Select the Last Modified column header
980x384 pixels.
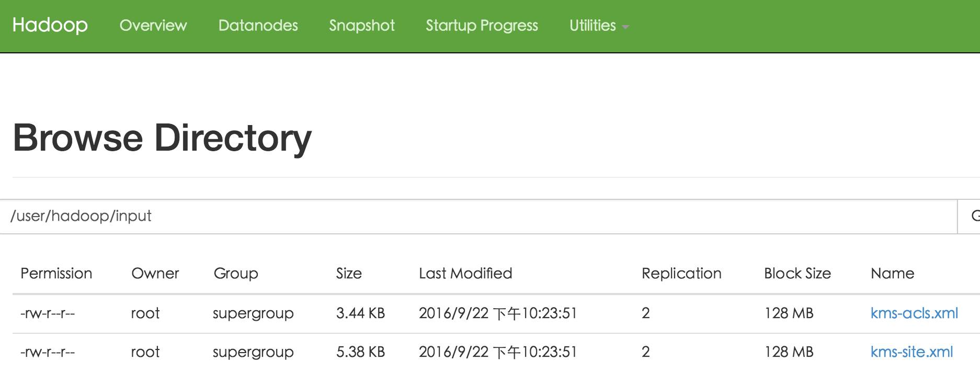coord(465,274)
